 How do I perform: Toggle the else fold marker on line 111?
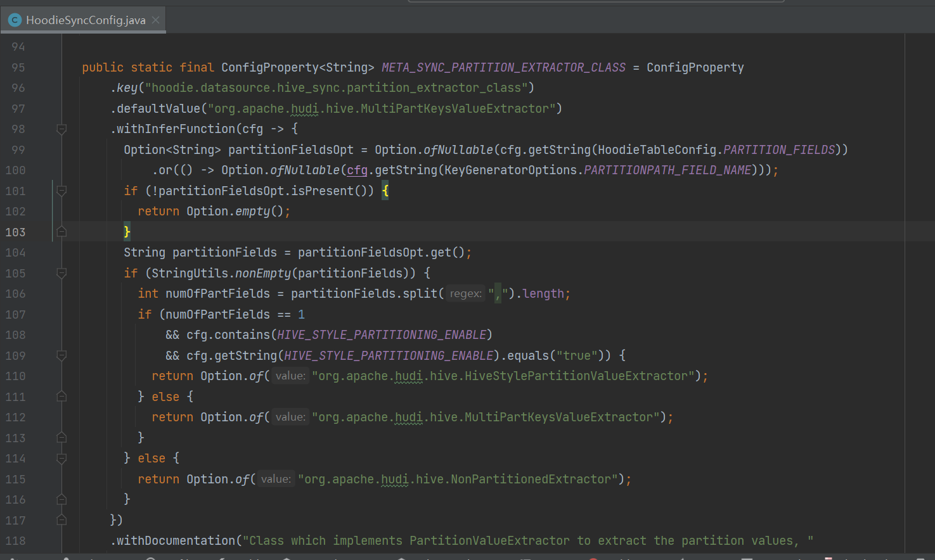coord(61,397)
